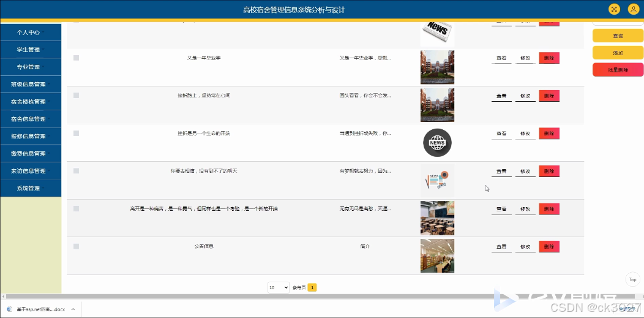This screenshot has height=318, width=644.
Task: Open 缴费信息管理 sidebar item
Action: coord(31,154)
